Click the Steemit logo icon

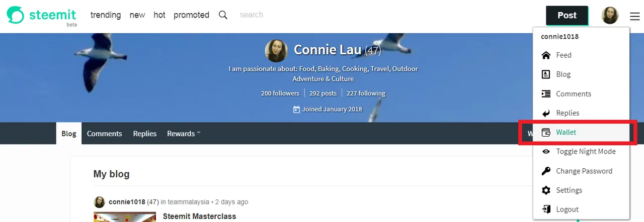point(15,15)
